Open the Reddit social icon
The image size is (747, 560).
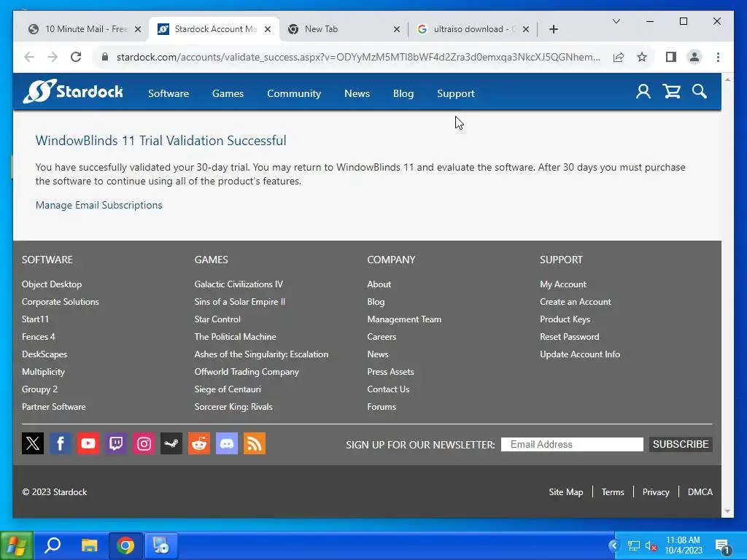click(199, 443)
